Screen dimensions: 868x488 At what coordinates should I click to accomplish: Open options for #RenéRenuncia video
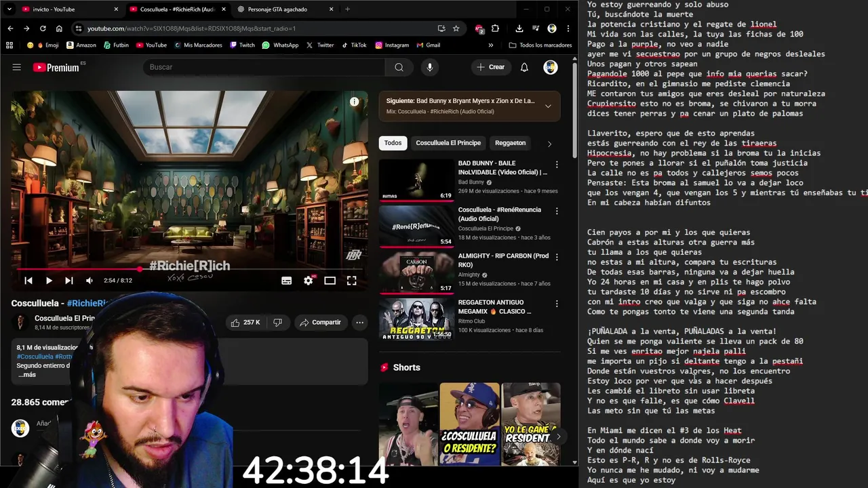[557, 211]
